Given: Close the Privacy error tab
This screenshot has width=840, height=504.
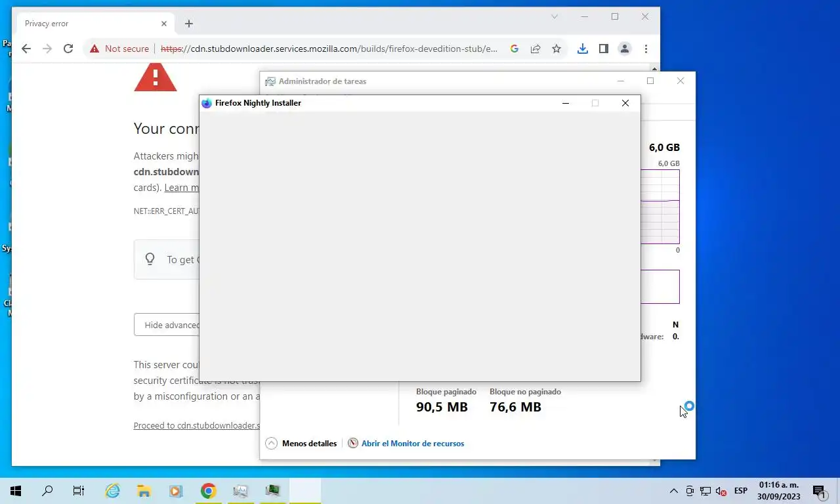Looking at the screenshot, I should (164, 24).
